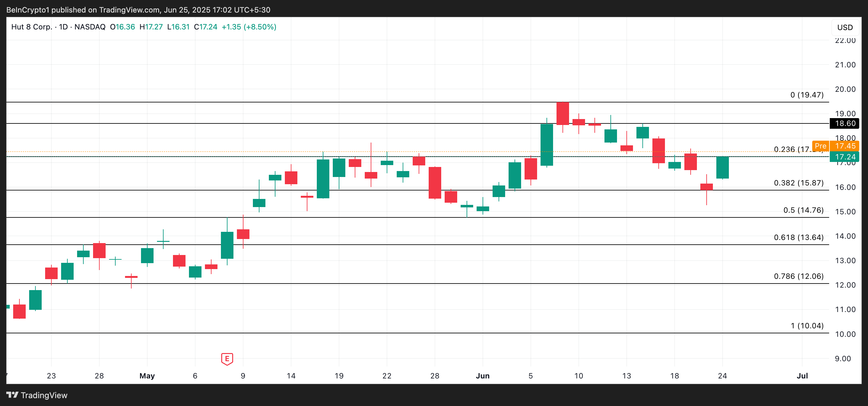The image size is (868, 406).
Task: Click the Jun label on time axis
Action: (x=482, y=376)
